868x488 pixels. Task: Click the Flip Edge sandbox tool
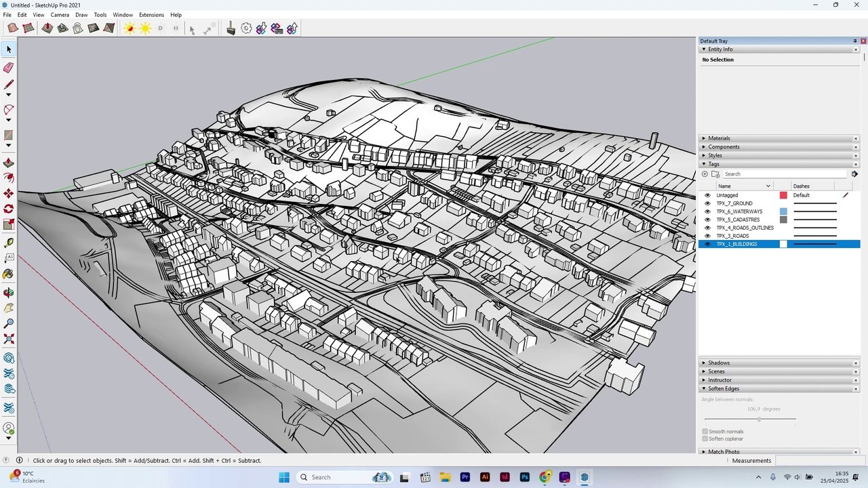click(x=108, y=28)
